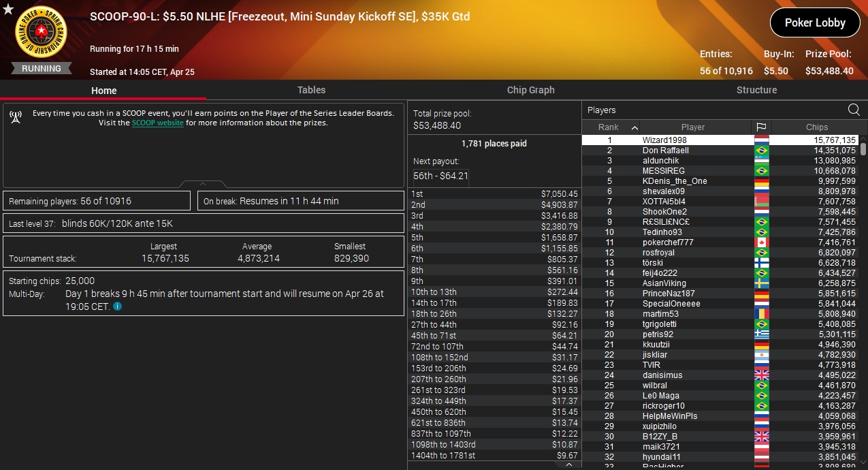This screenshot has height=470, width=868.
Task: Click the flag next to Don Raffaell
Action: [761, 151]
